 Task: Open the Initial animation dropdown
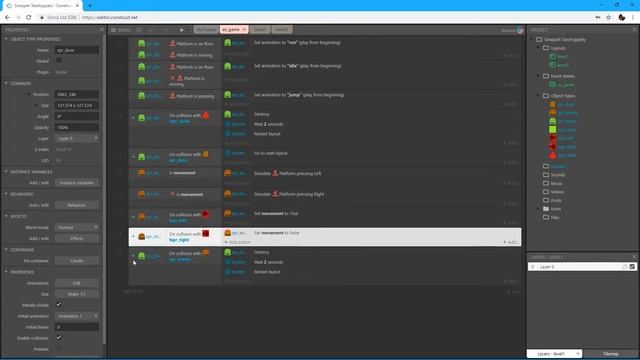pyautogui.click(x=77, y=316)
